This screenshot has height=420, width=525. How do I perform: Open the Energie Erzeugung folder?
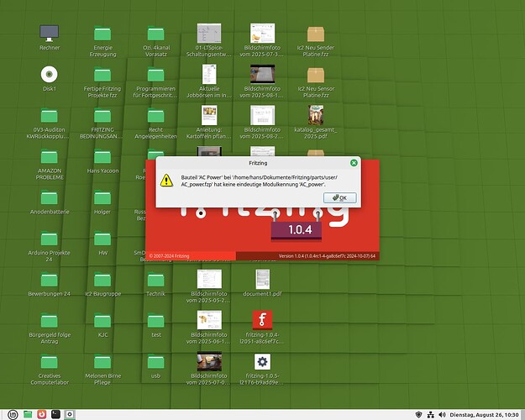(x=102, y=34)
